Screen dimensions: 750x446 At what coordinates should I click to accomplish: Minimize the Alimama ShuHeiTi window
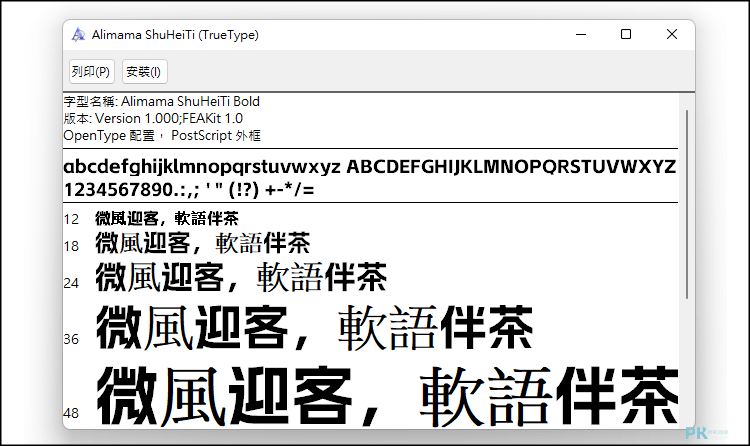[x=581, y=34]
